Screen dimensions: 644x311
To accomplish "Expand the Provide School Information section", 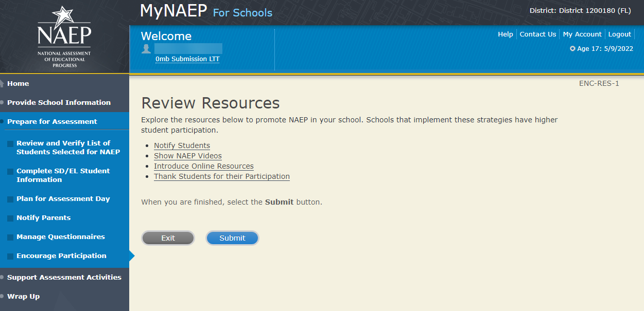I will pos(59,102).
